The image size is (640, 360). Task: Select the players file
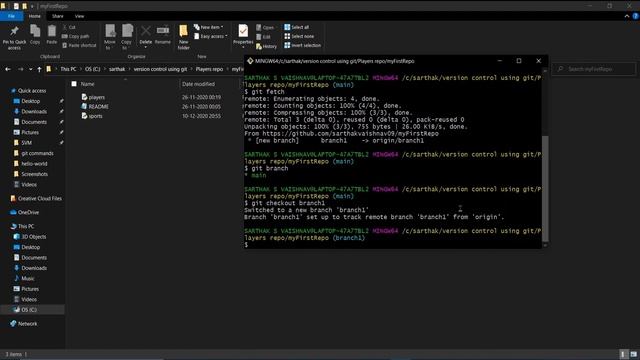coord(97,97)
